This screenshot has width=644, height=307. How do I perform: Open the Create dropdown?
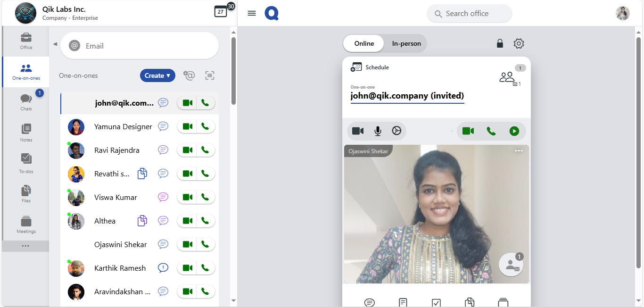(x=157, y=75)
